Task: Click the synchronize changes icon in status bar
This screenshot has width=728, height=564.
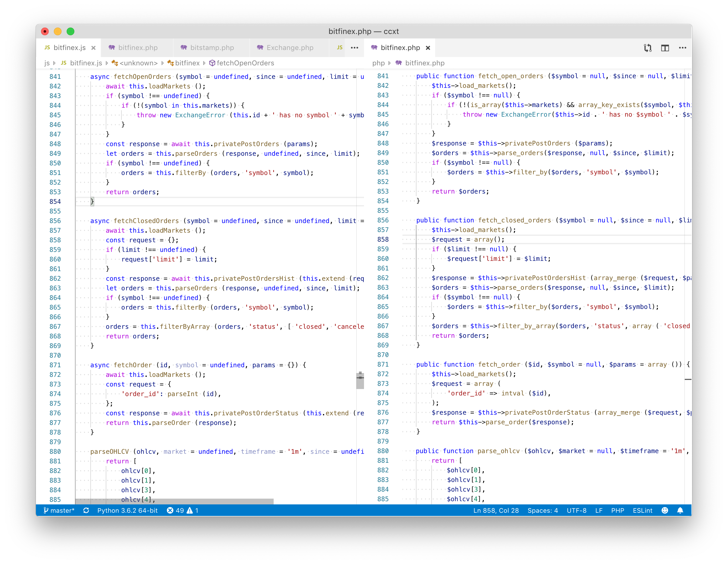Action: pyautogui.click(x=86, y=510)
